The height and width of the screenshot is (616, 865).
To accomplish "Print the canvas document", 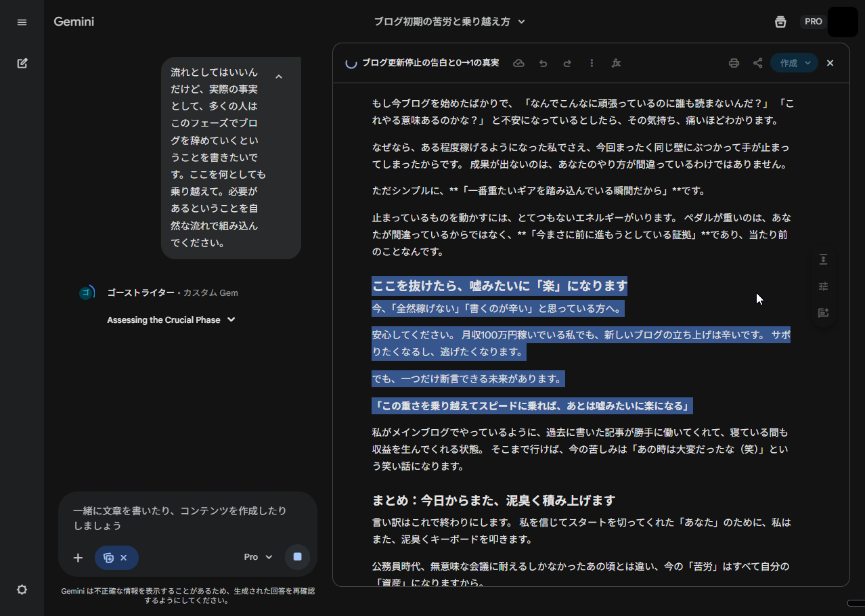I will pos(734,63).
